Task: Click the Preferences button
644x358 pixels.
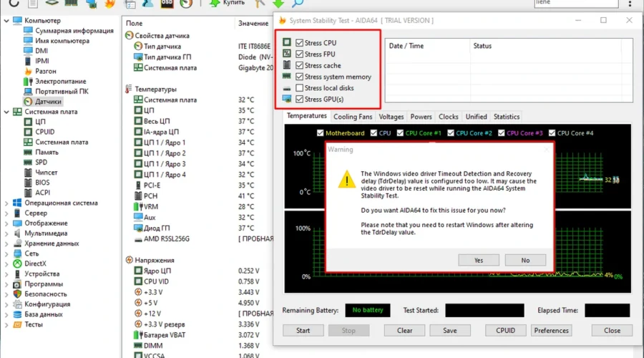Action: pyautogui.click(x=551, y=331)
